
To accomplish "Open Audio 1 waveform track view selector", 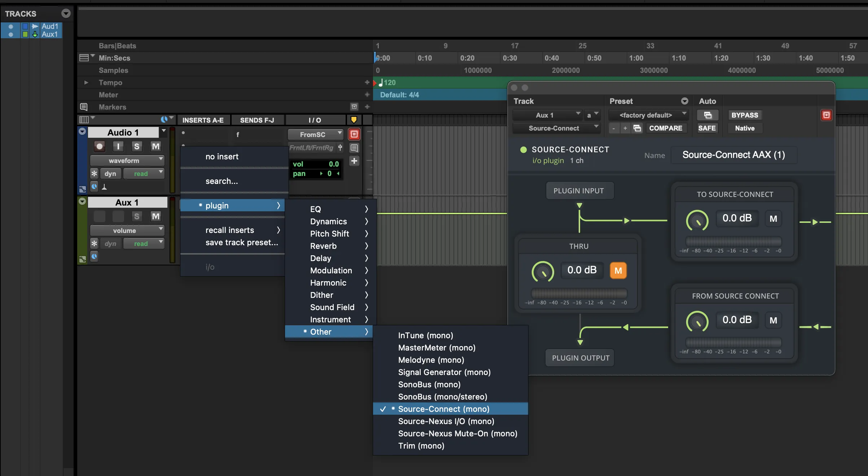I will [127, 160].
